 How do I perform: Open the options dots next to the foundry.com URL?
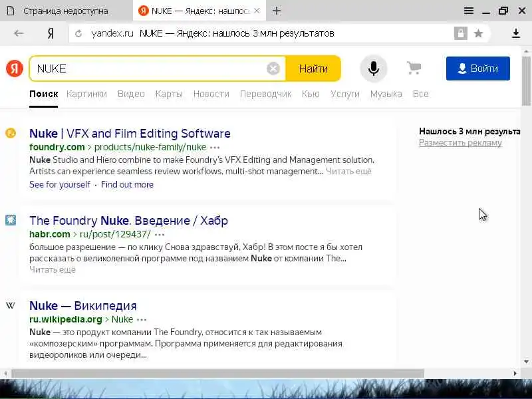coord(215,148)
